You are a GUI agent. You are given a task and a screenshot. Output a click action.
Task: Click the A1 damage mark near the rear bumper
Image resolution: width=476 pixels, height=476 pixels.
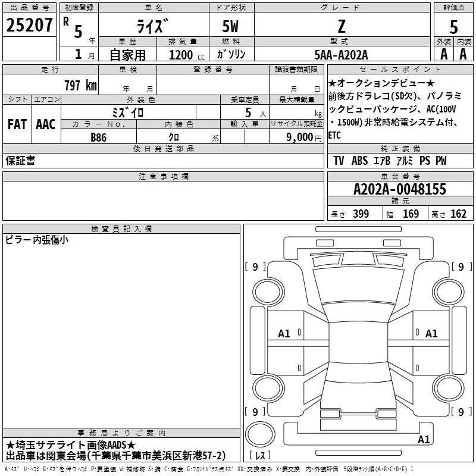424,440
